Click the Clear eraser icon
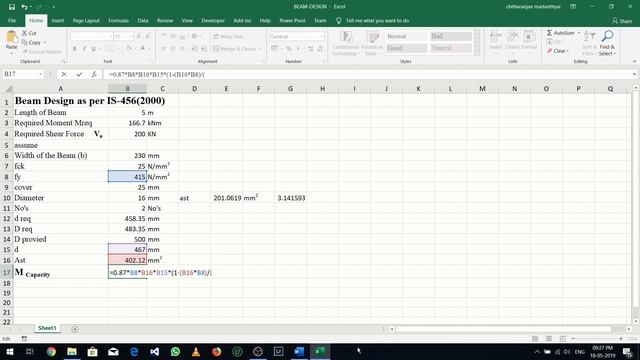 click(x=549, y=51)
